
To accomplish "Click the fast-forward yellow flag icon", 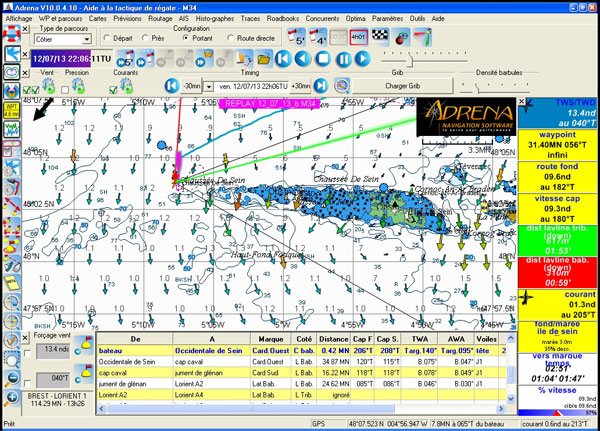I will tap(204, 59).
